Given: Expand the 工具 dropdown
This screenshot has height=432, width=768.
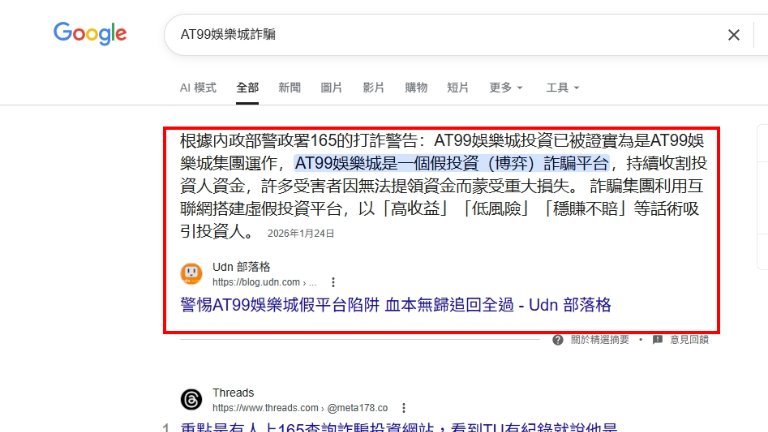Looking at the screenshot, I should (x=563, y=88).
